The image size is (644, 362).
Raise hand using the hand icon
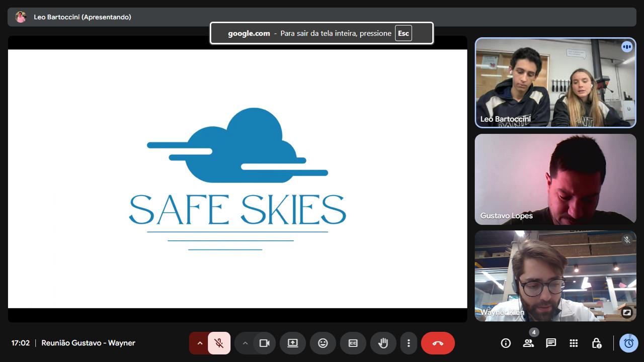click(383, 343)
